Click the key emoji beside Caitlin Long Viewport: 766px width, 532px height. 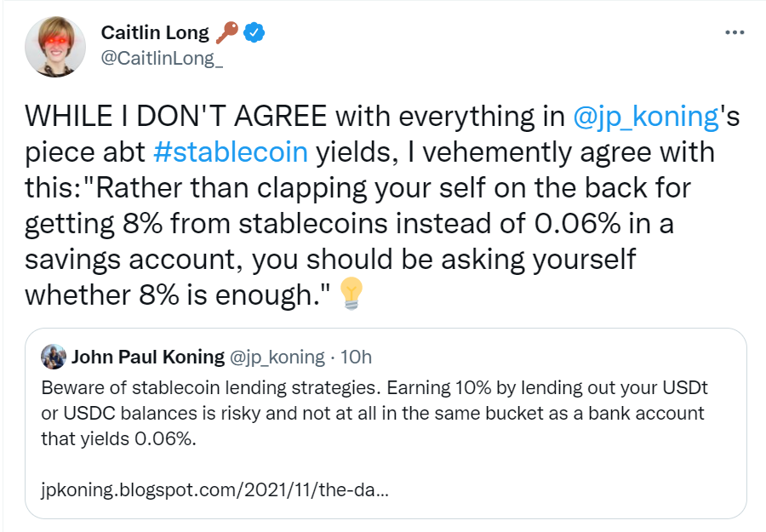pos(227,32)
